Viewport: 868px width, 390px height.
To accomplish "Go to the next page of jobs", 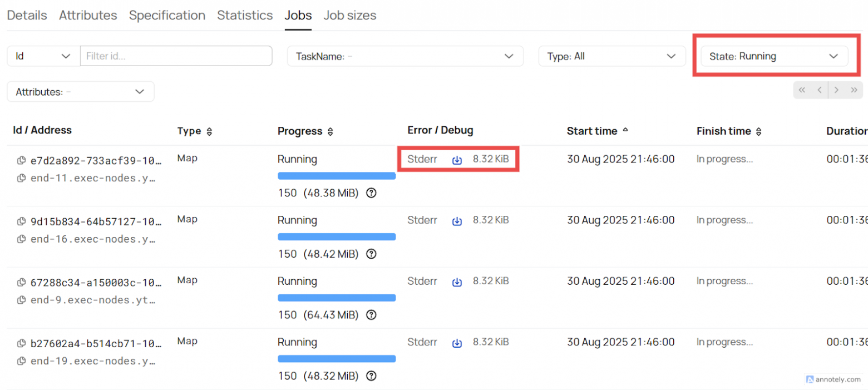I will point(837,90).
